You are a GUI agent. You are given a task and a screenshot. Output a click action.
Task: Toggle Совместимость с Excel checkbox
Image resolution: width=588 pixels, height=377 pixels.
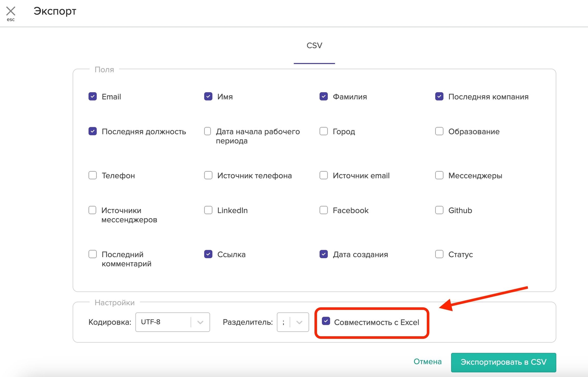326,321
